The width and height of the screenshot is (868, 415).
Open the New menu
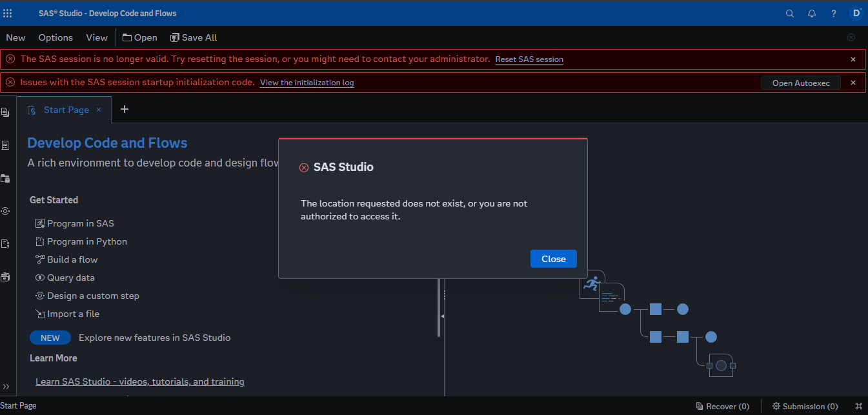coord(15,37)
